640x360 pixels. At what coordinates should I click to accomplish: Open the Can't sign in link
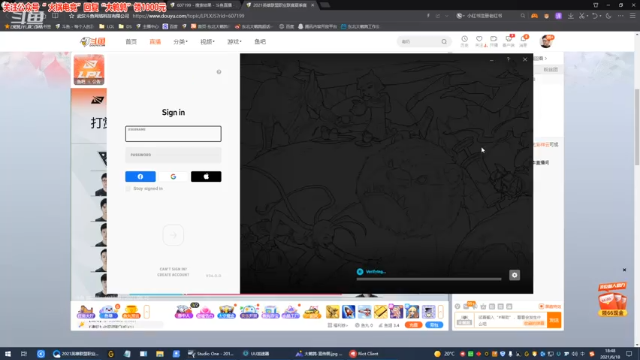coord(173,269)
